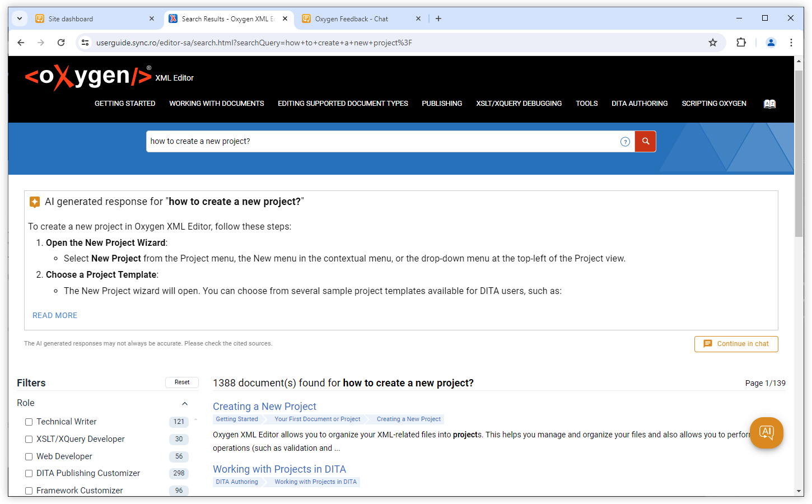Click the browser address bar URL

pos(254,43)
